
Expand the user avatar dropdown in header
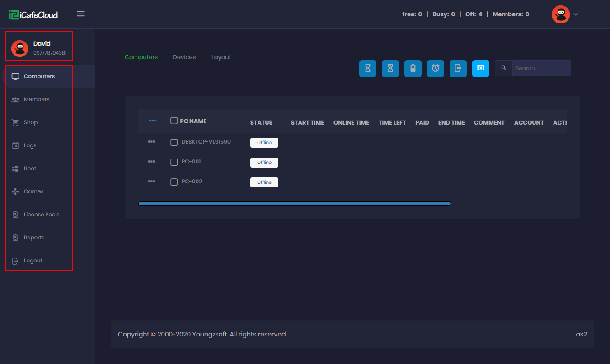click(565, 14)
